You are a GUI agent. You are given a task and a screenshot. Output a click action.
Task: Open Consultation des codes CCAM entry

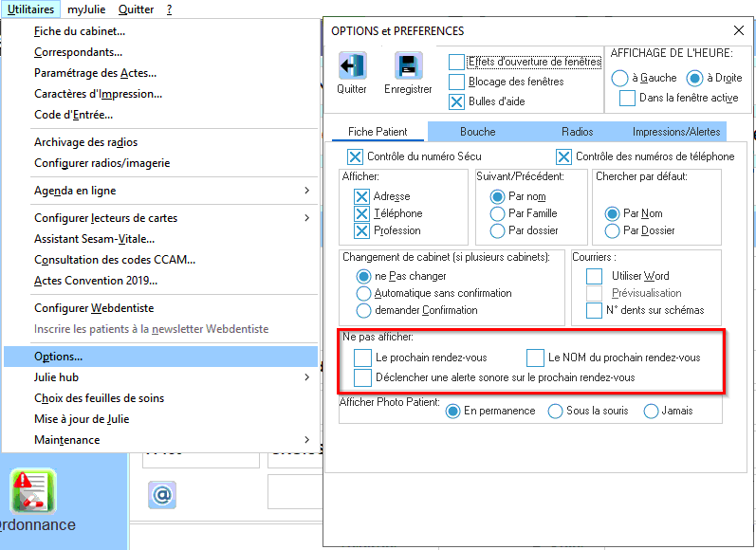[160, 260]
